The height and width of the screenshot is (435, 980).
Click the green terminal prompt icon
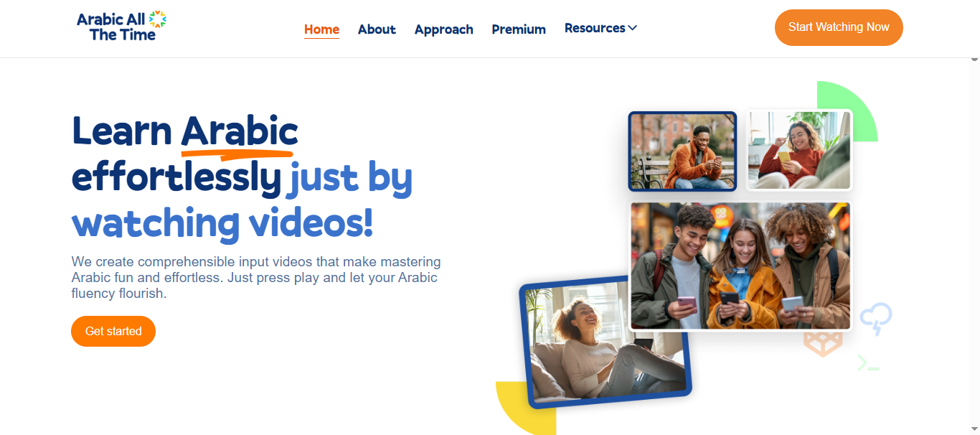click(868, 363)
